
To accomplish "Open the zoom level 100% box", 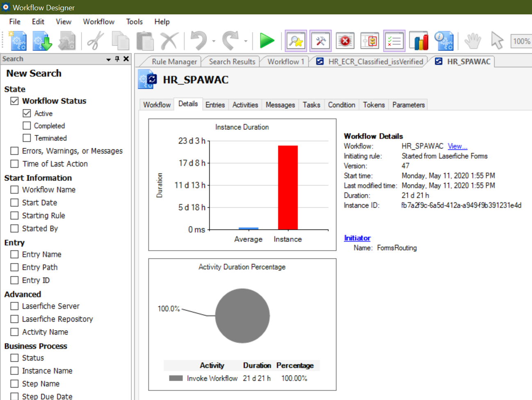I will pos(521,41).
